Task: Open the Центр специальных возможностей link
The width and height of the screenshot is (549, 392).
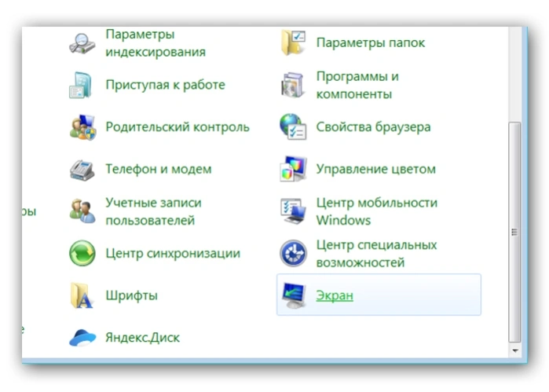Action: [376, 254]
